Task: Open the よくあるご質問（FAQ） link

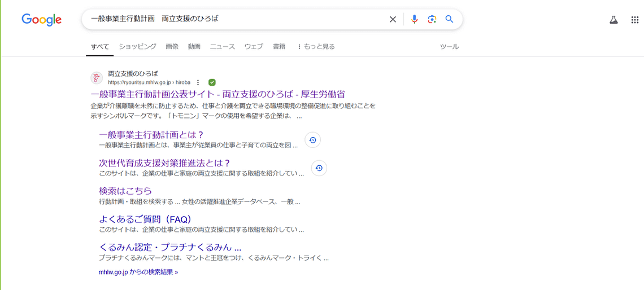Action: (146, 219)
